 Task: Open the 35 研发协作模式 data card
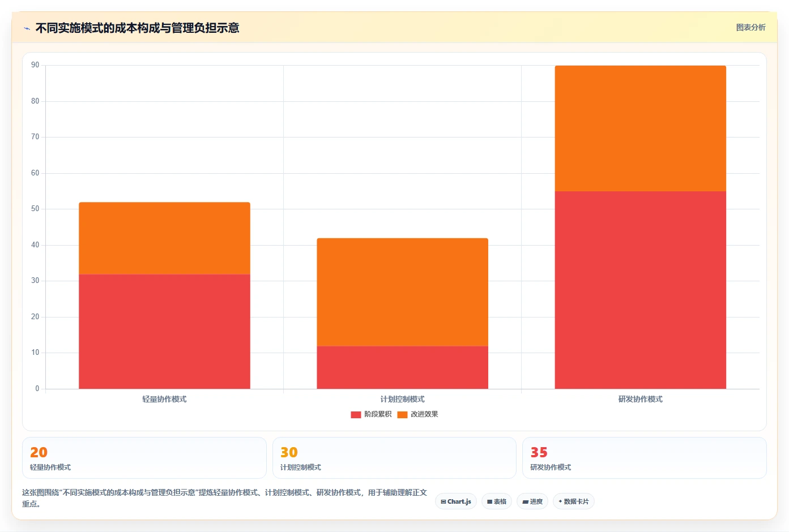[x=645, y=458]
